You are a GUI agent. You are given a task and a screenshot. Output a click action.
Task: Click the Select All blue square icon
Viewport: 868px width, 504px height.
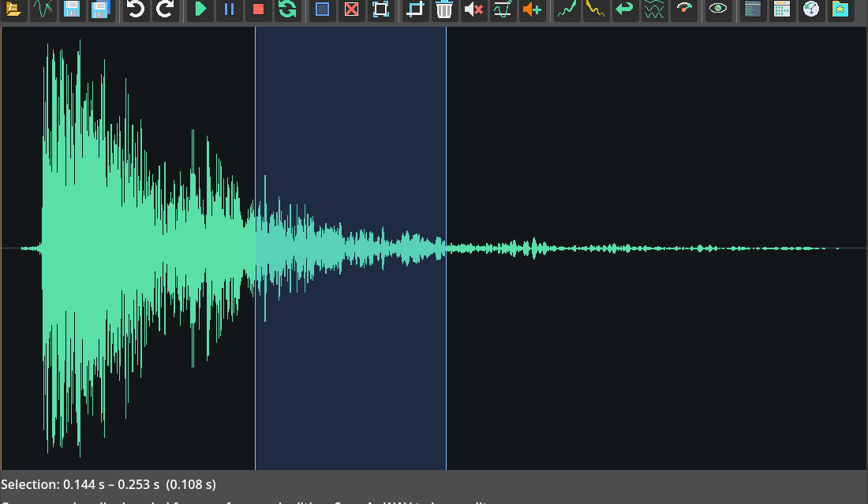pos(322,9)
